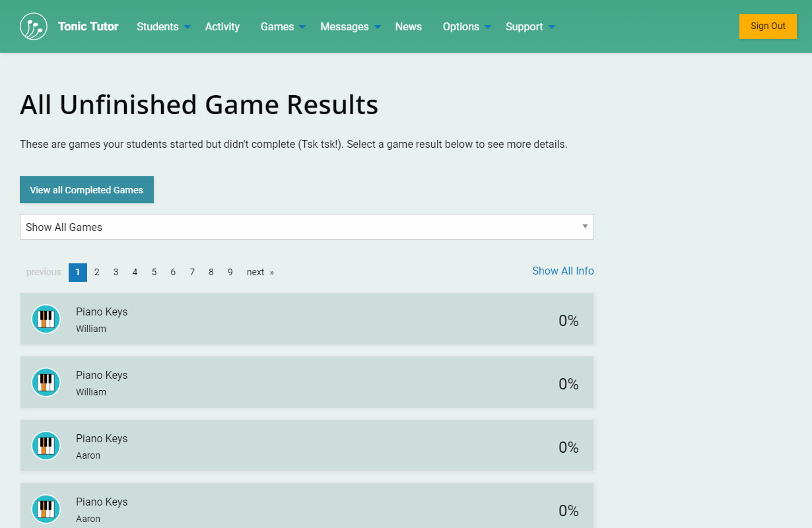Click the piano icon in first Aaron row
Screen dimensions: 812x528
[46, 446]
